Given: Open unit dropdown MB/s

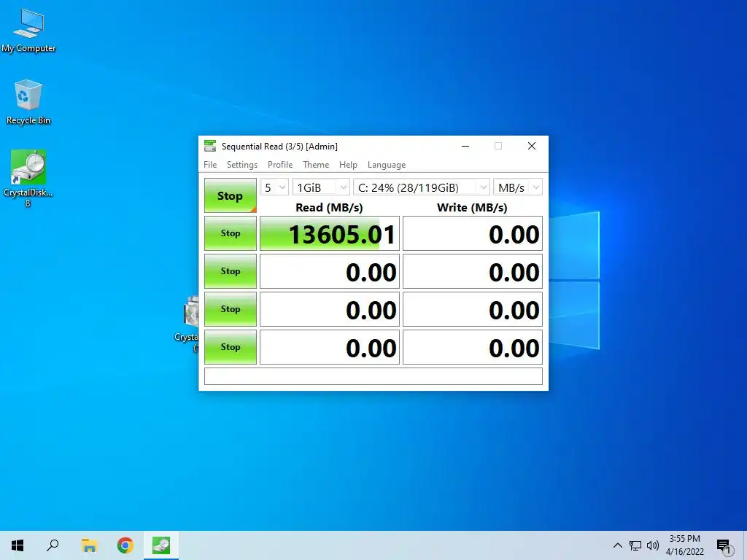Looking at the screenshot, I should click(x=518, y=187).
